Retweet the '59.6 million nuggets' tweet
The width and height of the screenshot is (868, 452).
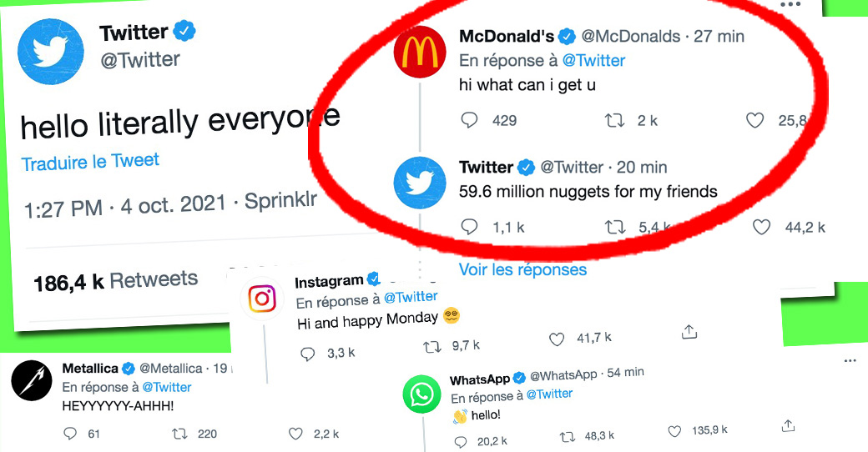tap(615, 227)
